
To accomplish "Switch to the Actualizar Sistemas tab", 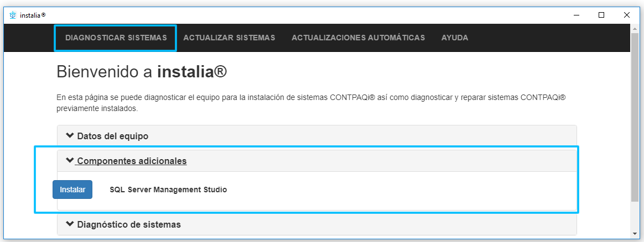I will pyautogui.click(x=229, y=38).
